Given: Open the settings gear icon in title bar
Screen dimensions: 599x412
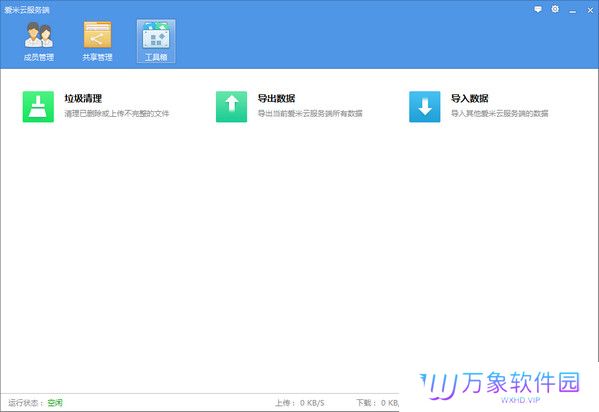Looking at the screenshot, I should coord(555,9).
